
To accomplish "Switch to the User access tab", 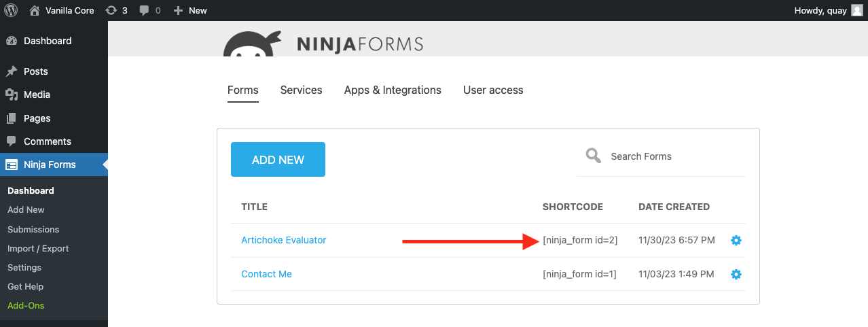I will [493, 90].
